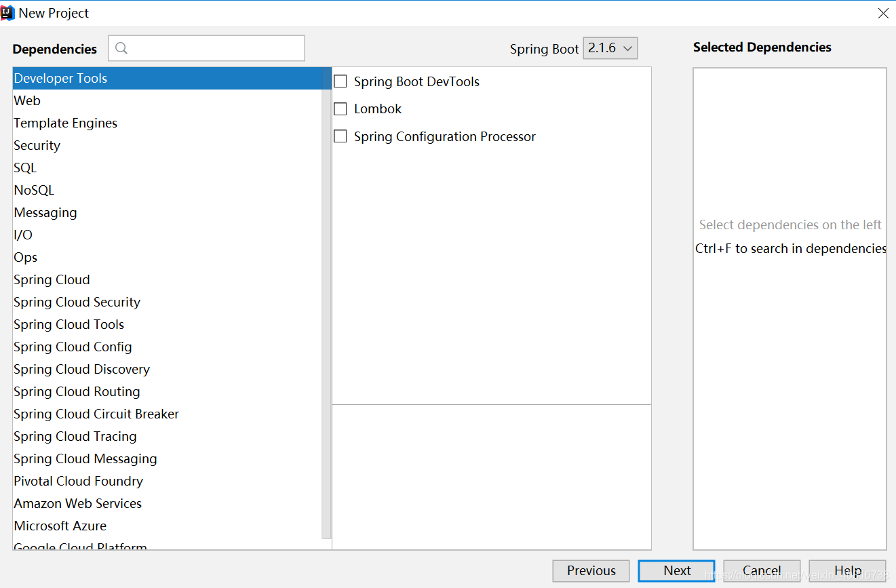The height and width of the screenshot is (588, 896).
Task: Open Spring Cloud Routing
Action: (x=168, y=391)
